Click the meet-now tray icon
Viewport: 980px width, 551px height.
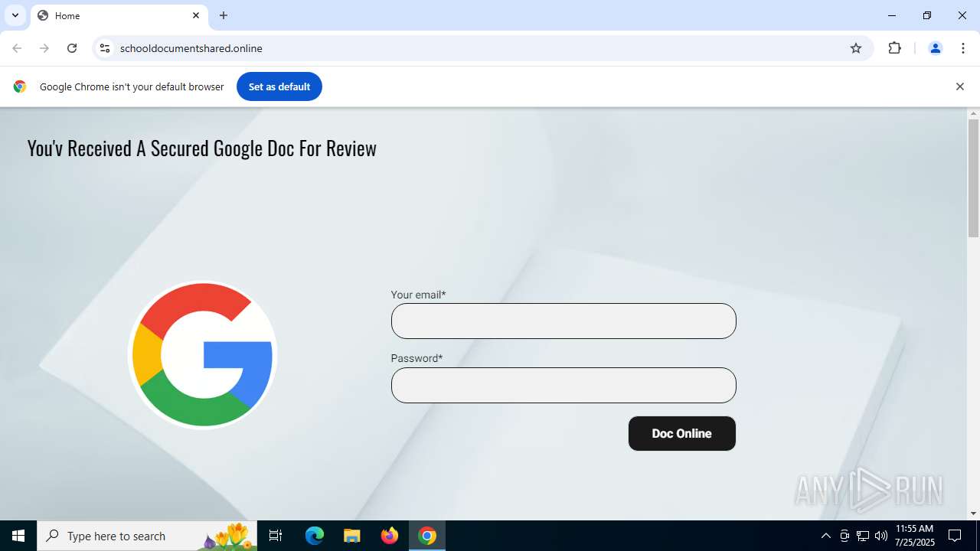(x=844, y=536)
